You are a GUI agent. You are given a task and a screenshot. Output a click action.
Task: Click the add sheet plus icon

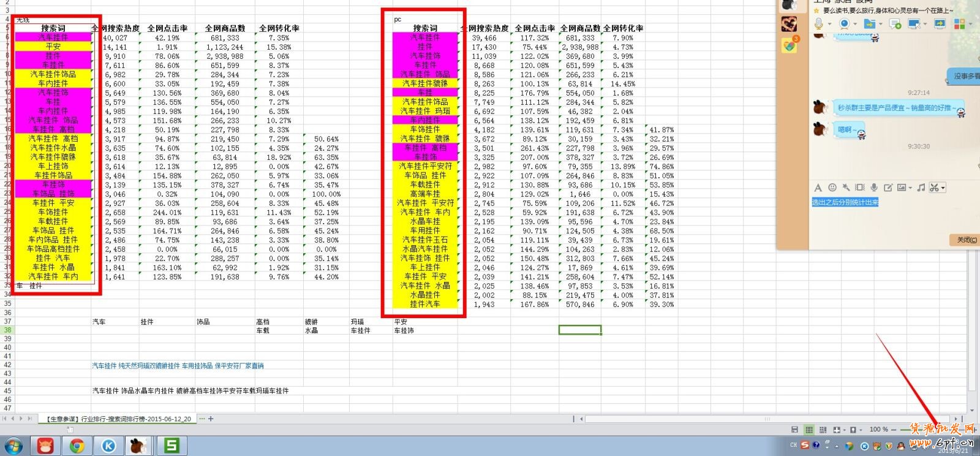(211, 419)
